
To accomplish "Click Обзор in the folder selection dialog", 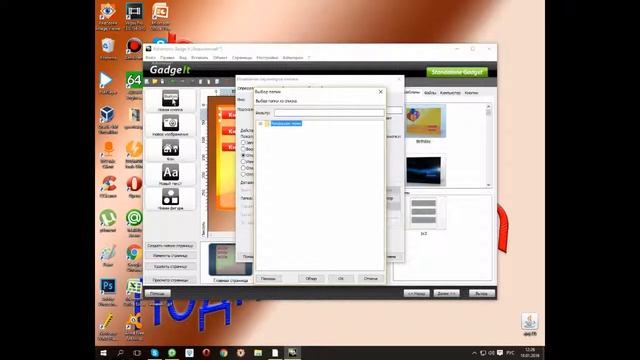I will pos(311,278).
